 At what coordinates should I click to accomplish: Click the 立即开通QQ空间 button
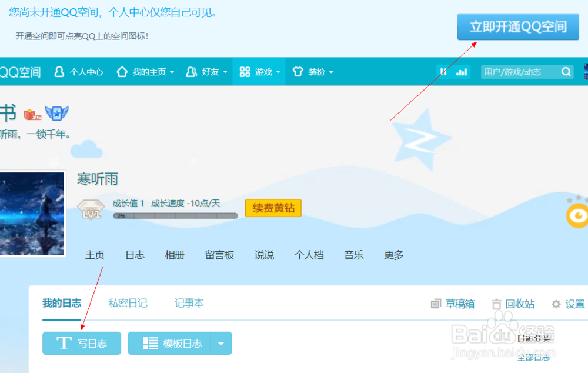(517, 26)
